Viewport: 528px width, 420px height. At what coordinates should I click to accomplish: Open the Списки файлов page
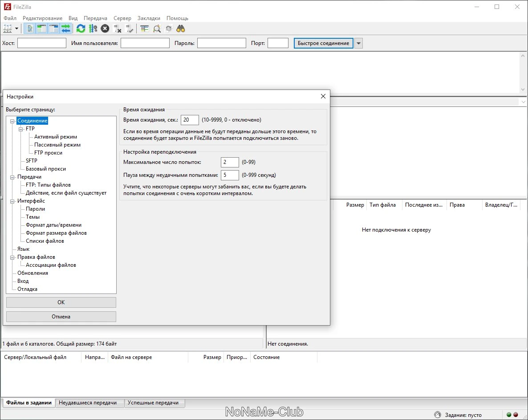tap(45, 241)
